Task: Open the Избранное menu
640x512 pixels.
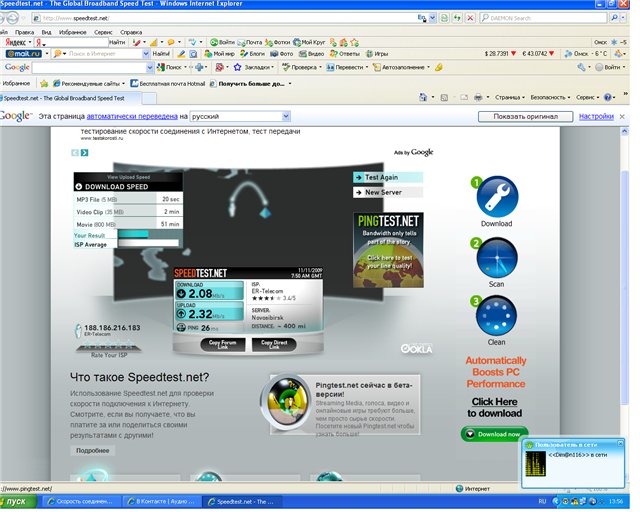Action: click(x=72, y=32)
